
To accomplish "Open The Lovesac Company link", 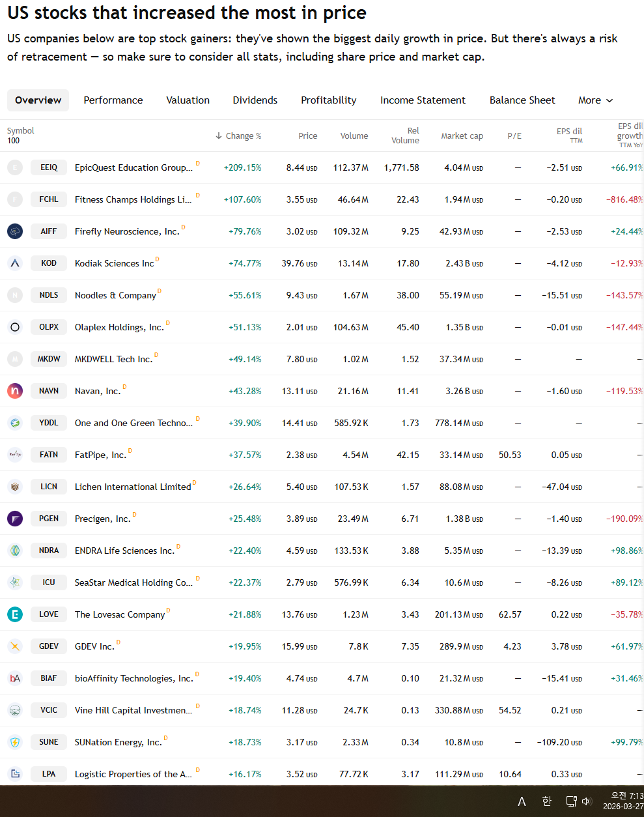I will point(120,614).
